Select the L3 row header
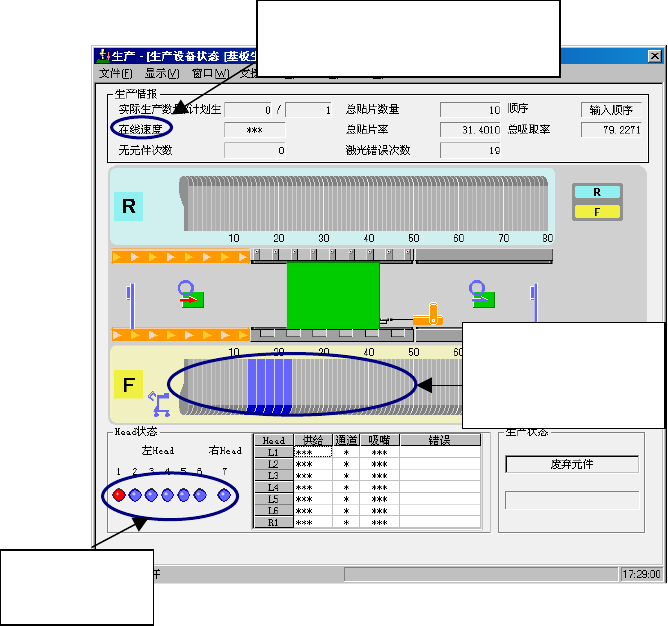668x626 pixels. [274, 476]
